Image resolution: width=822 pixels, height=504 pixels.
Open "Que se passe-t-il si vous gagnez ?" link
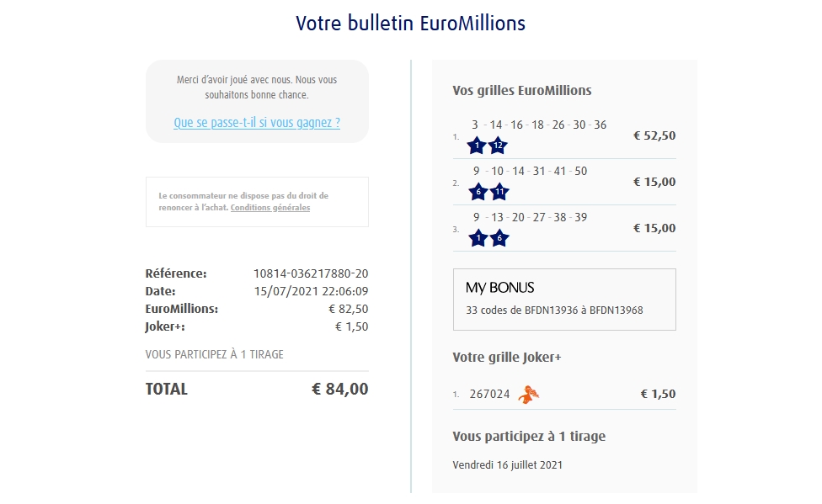coord(257,123)
